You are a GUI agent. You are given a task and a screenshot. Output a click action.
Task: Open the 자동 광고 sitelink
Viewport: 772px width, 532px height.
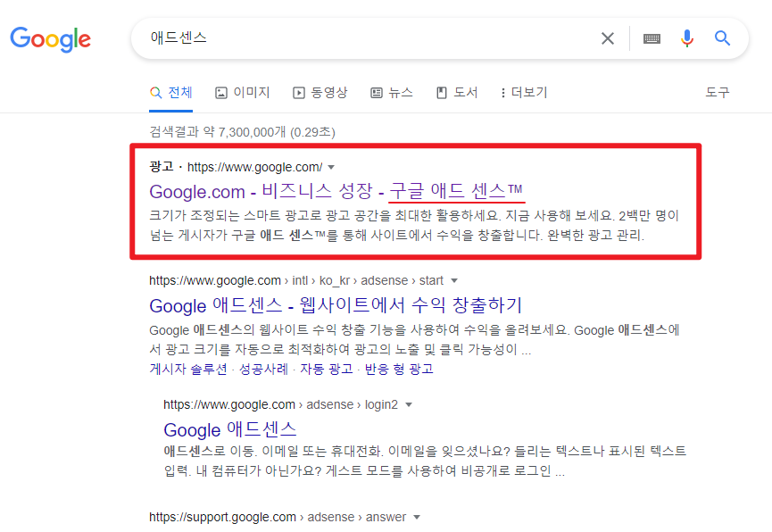pyautogui.click(x=327, y=369)
